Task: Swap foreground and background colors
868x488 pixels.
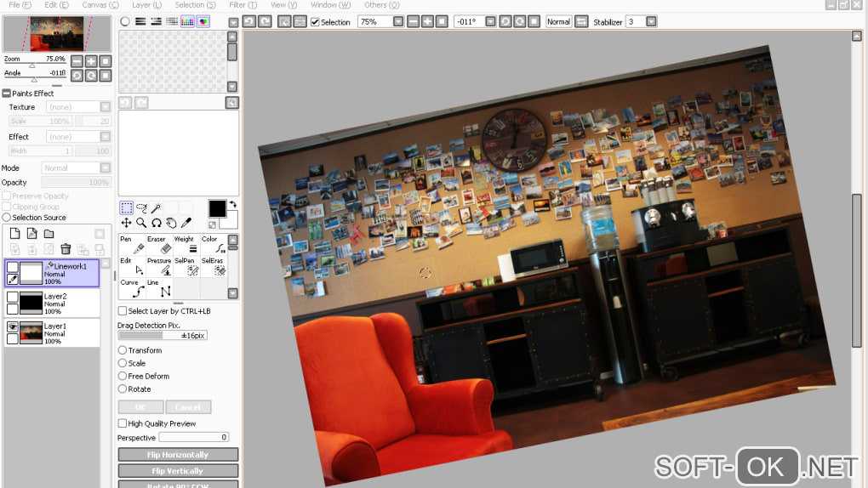Action: click(233, 204)
